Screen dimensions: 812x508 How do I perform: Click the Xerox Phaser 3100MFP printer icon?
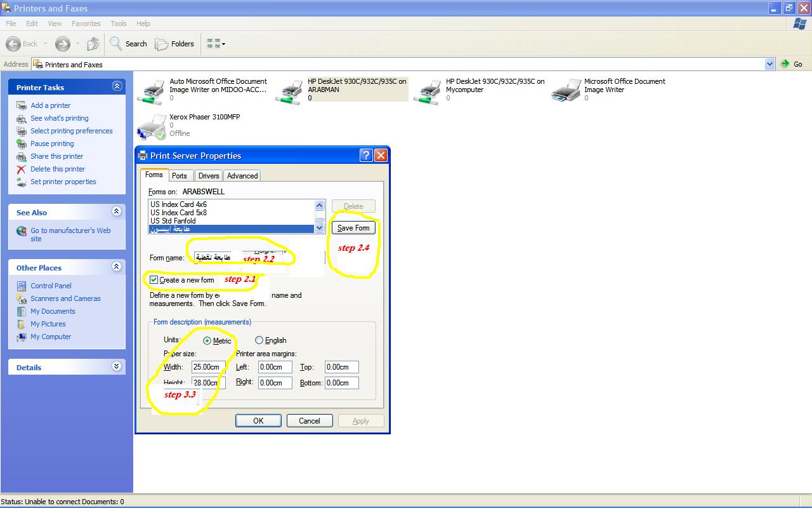pyautogui.click(x=151, y=126)
